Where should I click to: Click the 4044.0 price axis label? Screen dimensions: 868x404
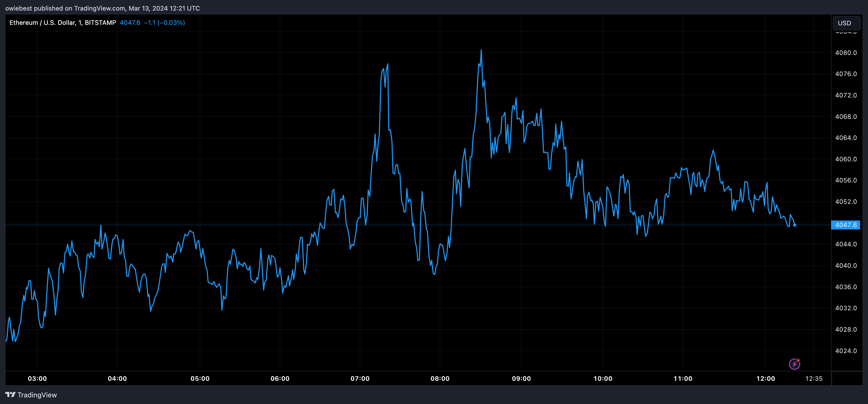846,244
